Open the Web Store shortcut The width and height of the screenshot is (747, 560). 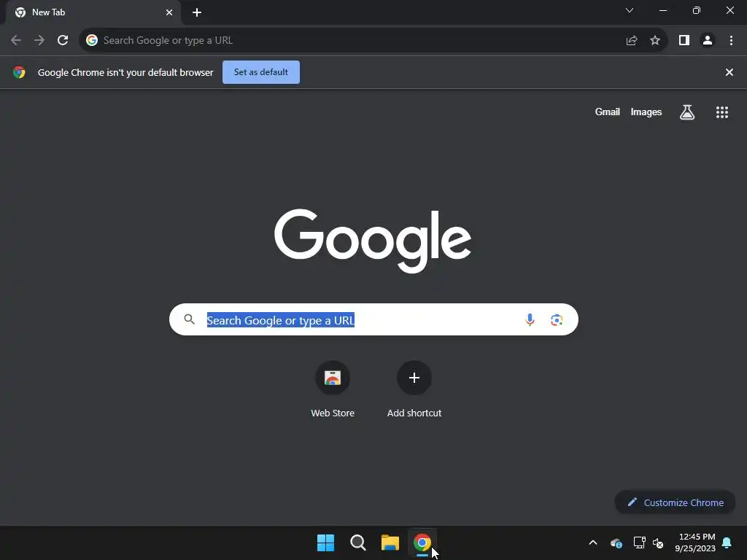(333, 390)
